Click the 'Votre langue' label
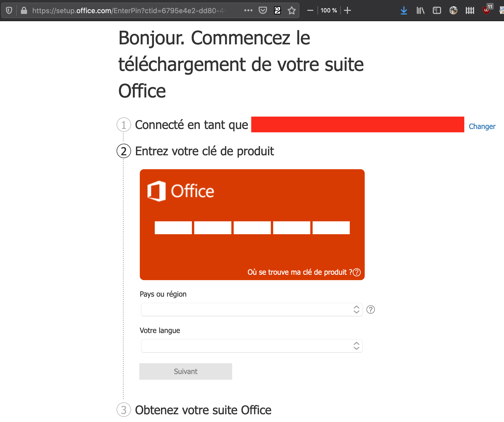Image resolution: width=504 pixels, height=422 pixels. tap(160, 330)
